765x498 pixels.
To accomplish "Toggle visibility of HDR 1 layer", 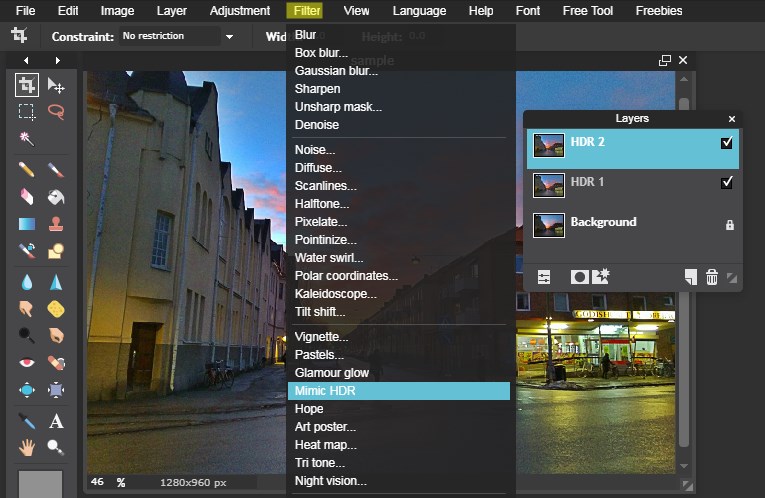I will (726, 182).
